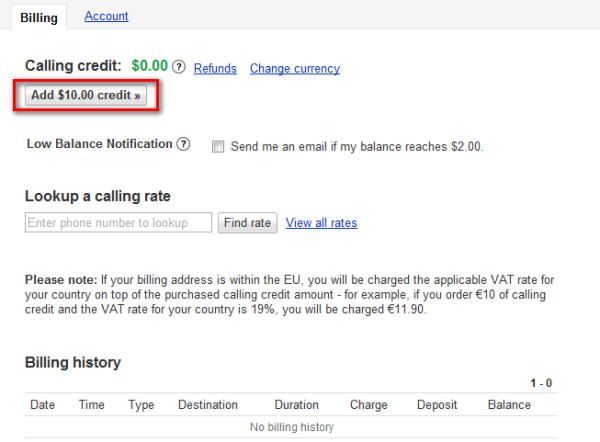The image size is (600, 442).
Task: Click the Find rate button
Action: coord(247,223)
